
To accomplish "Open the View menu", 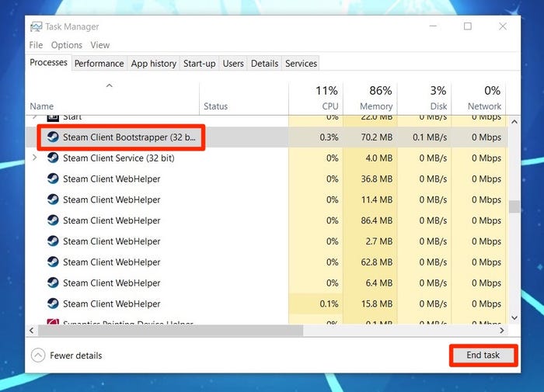I will coord(100,45).
